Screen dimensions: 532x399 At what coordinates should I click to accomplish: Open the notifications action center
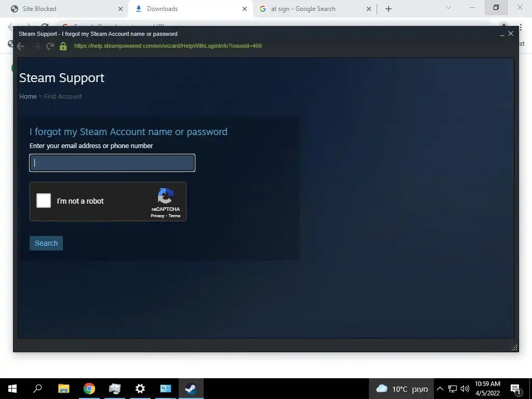coord(516,389)
